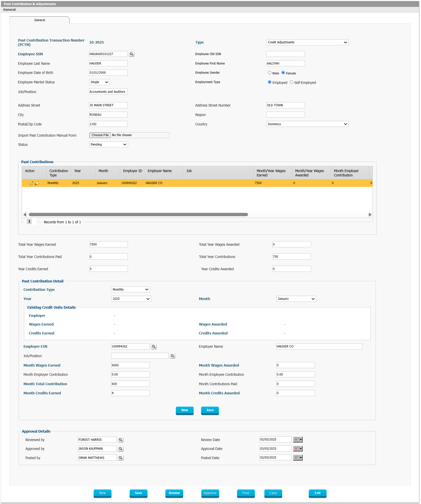The image size is (421, 504).
Task: Open the Review Date calendar picker
Action: [x=298, y=440]
